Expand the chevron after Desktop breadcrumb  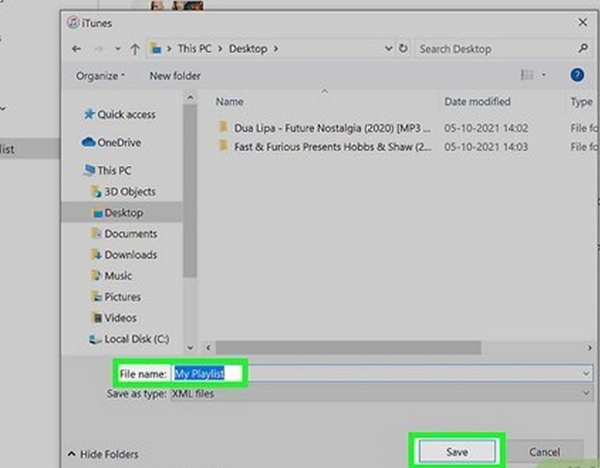point(276,49)
